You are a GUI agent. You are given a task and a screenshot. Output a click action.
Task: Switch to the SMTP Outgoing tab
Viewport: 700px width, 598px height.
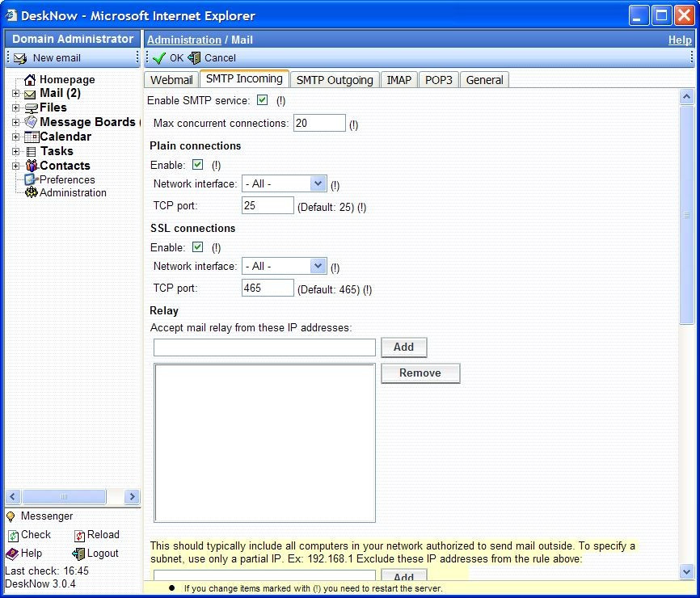point(335,80)
